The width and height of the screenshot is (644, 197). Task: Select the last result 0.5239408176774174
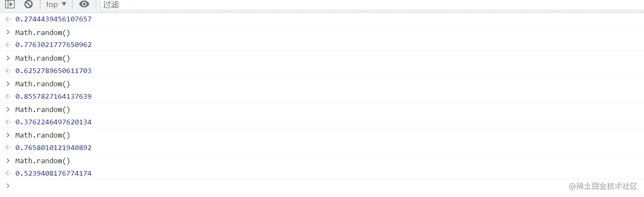click(53, 173)
